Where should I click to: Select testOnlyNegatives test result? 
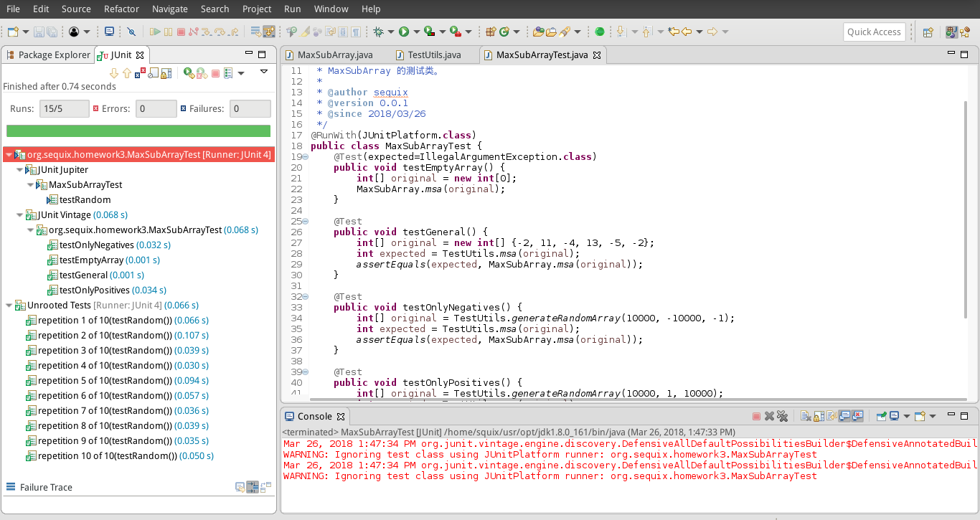[x=109, y=245]
